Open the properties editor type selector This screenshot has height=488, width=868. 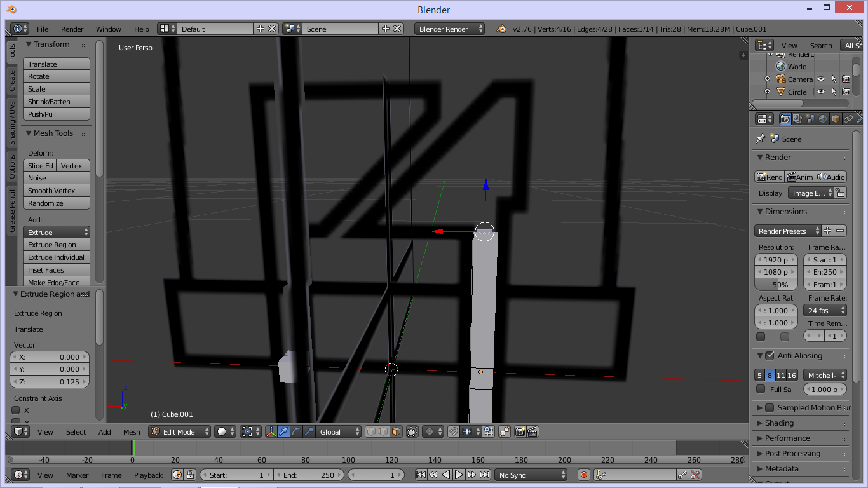(x=764, y=119)
